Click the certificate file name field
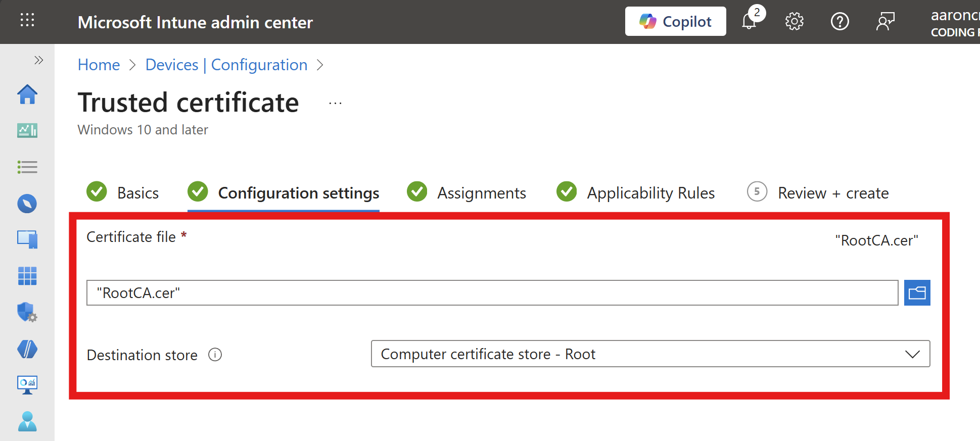 tap(492, 293)
